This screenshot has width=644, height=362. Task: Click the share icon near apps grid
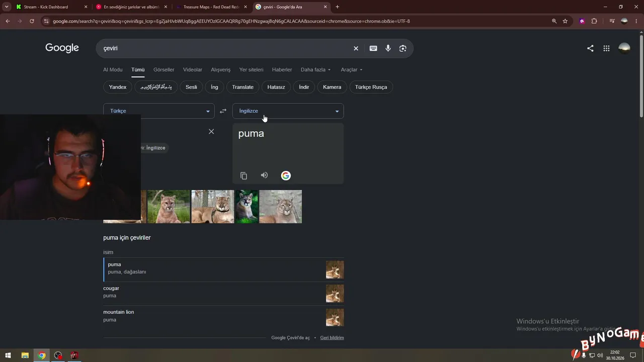click(x=590, y=48)
